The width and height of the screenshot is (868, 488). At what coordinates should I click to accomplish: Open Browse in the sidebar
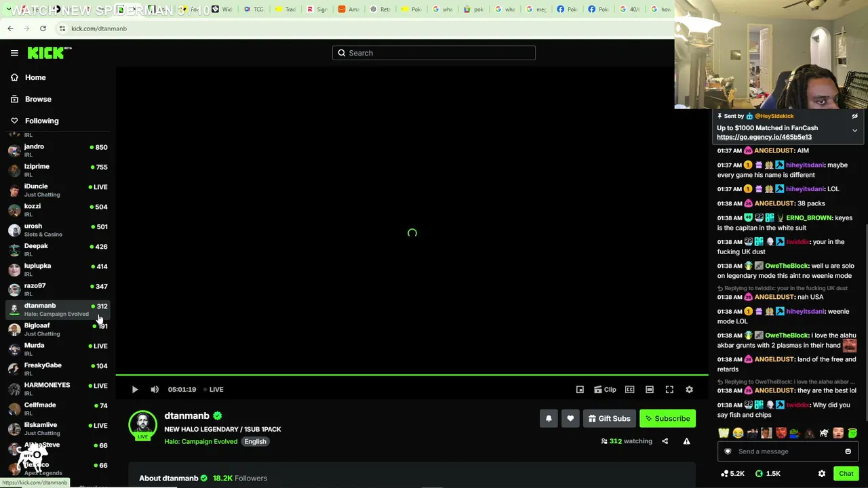(38, 99)
